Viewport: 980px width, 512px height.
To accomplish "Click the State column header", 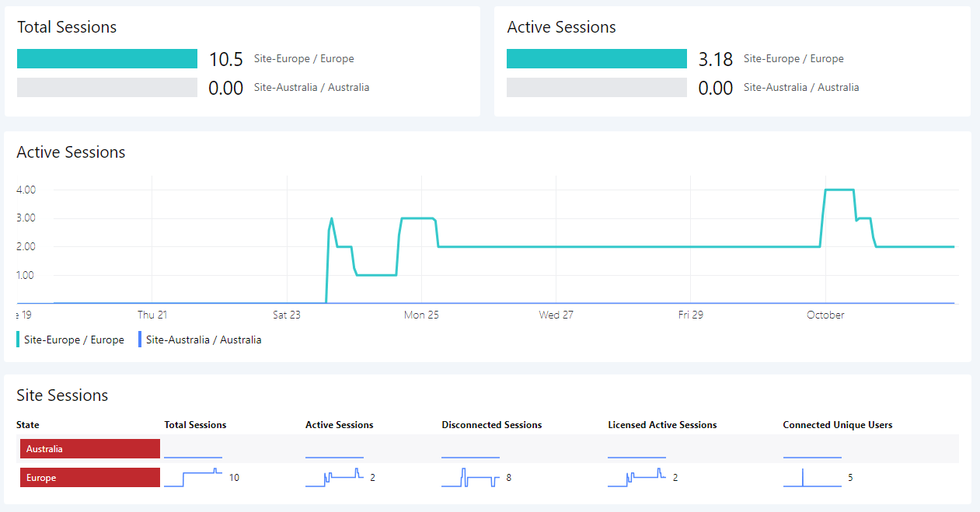I will click(x=28, y=425).
